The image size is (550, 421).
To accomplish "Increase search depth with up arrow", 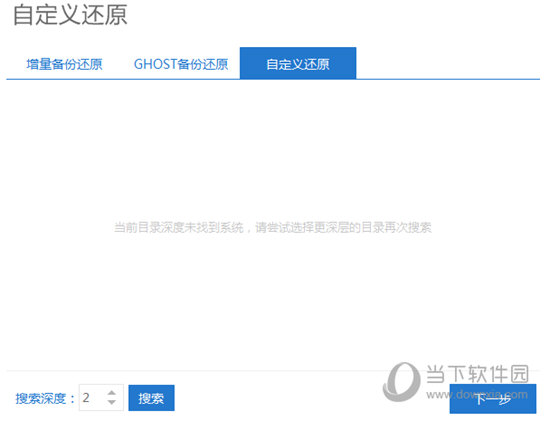I will [112, 393].
